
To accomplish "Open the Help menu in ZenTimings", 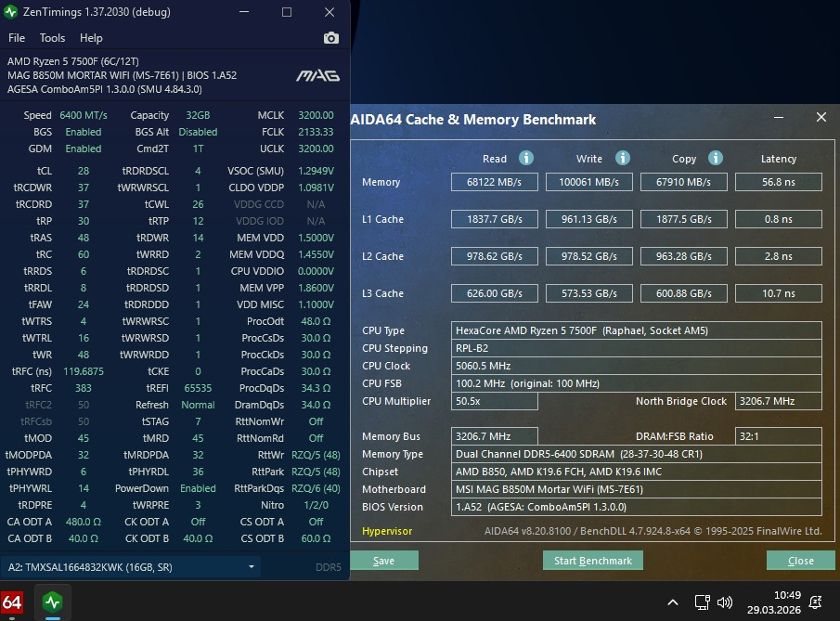I will click(x=91, y=38).
